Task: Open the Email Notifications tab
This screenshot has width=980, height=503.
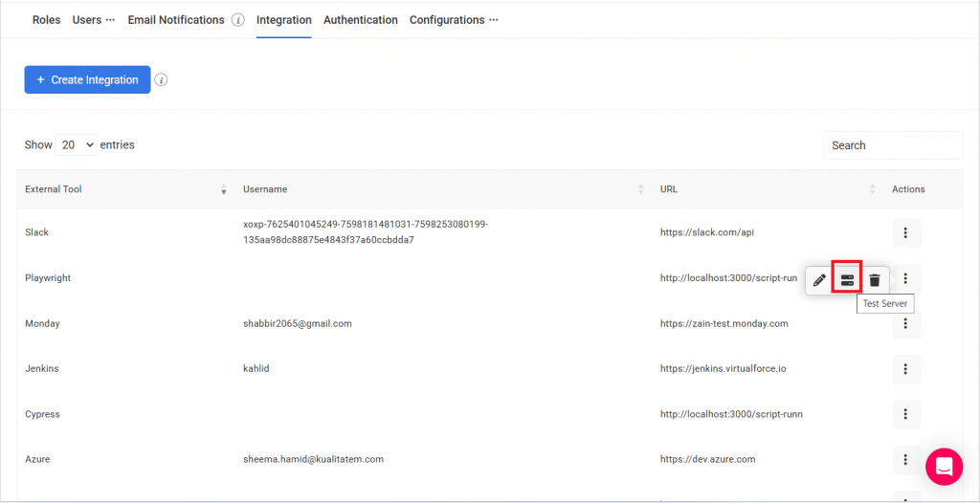Action: click(176, 20)
